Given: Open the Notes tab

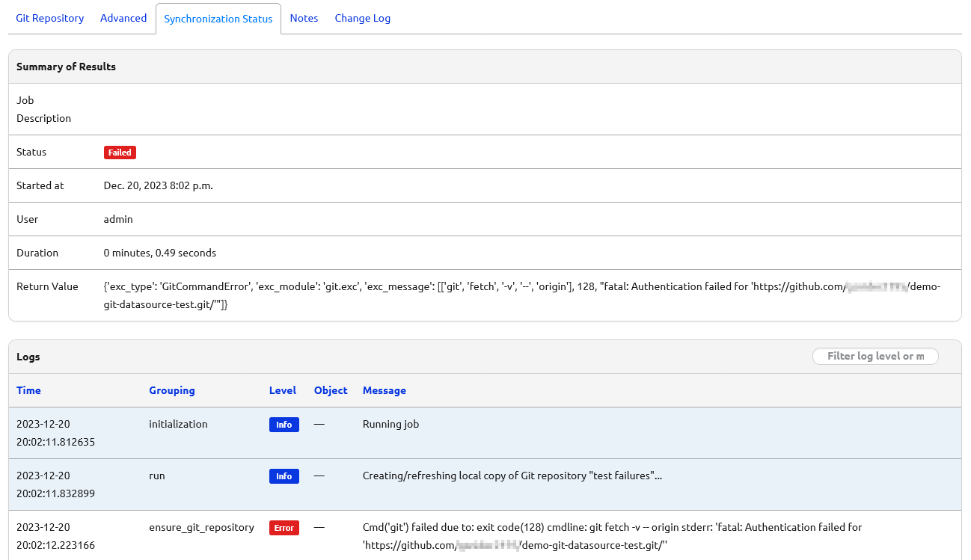Looking at the screenshot, I should [x=303, y=18].
